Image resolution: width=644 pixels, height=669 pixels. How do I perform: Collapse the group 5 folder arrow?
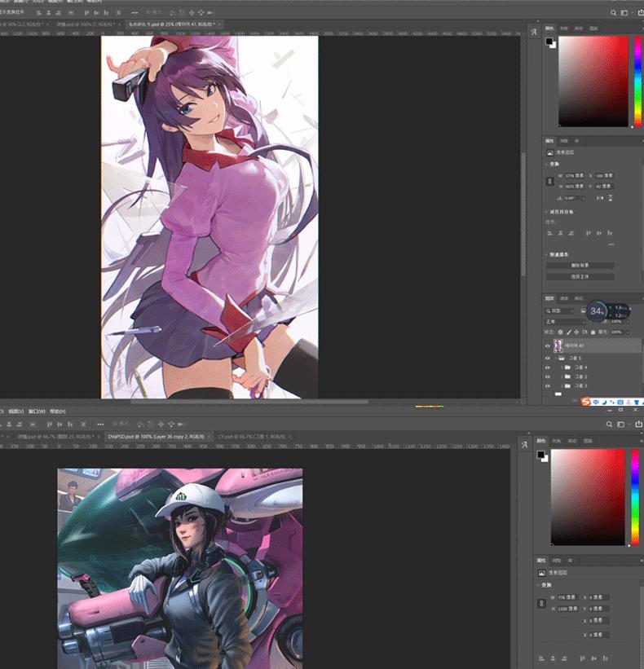[557, 358]
